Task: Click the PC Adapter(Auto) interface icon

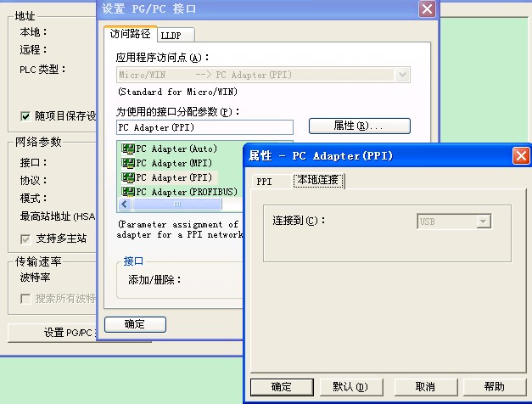Action: tap(128, 149)
